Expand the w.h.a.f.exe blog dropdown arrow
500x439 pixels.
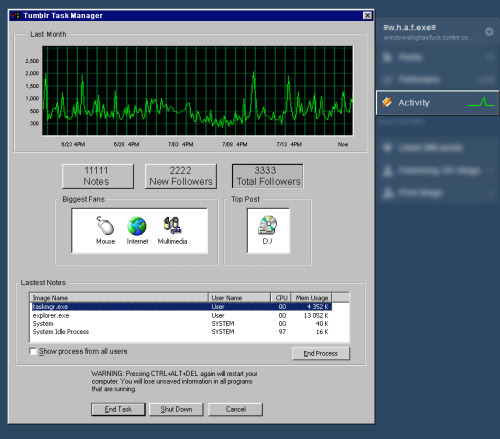point(489,32)
